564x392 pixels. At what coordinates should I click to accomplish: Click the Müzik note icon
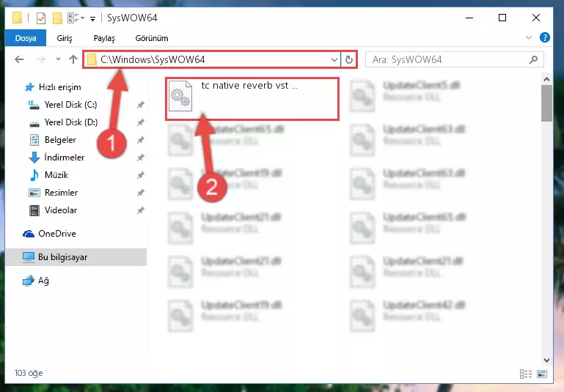[34, 175]
